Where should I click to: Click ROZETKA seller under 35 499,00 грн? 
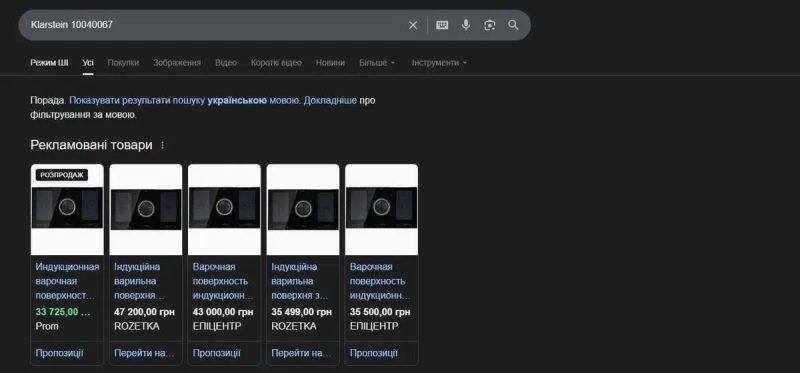pos(293,327)
